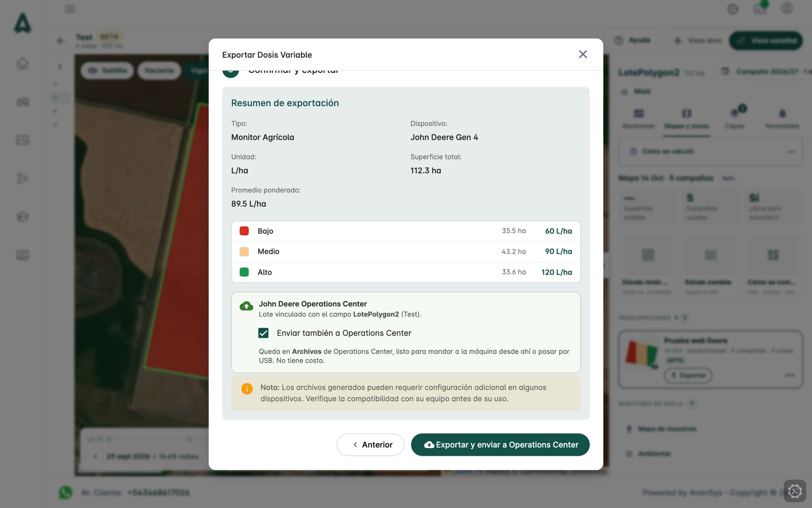Click the back arrow next to Test

pyautogui.click(x=61, y=41)
